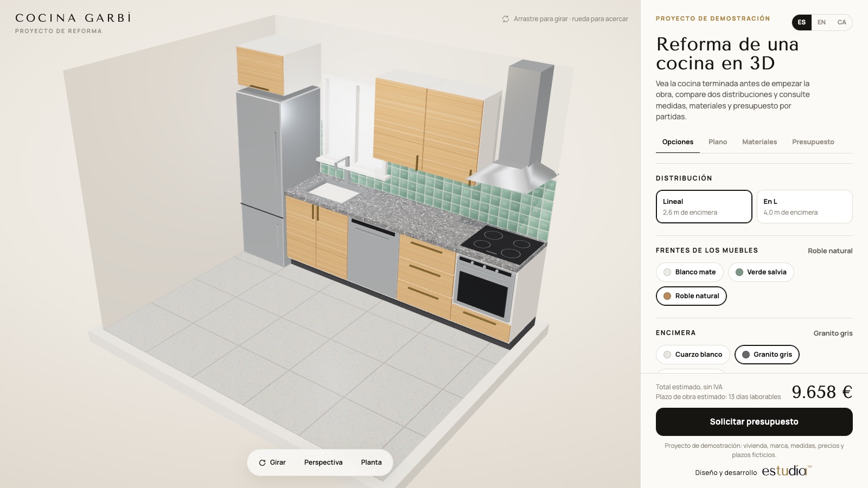Select Granito gris countertop

pyautogui.click(x=767, y=355)
